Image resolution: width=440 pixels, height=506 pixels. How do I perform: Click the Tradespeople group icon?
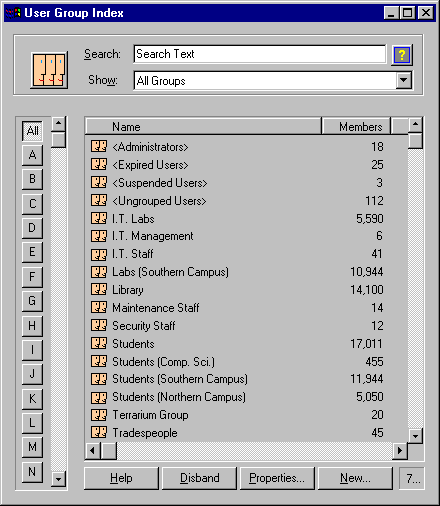pyautogui.click(x=99, y=433)
